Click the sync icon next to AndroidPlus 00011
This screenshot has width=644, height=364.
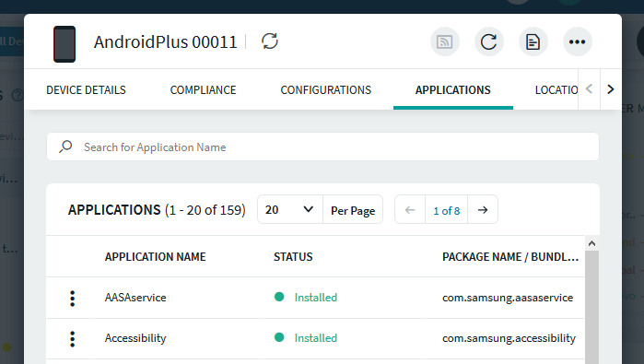[x=270, y=41]
